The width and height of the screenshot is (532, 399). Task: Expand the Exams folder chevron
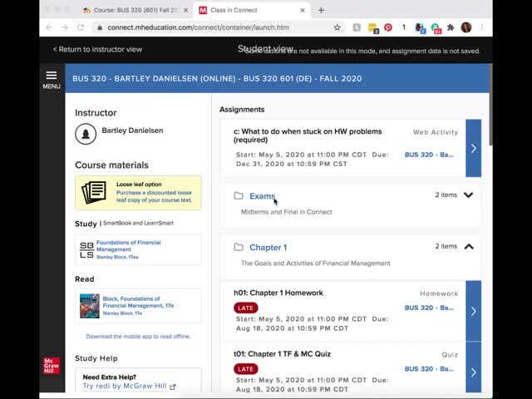468,195
